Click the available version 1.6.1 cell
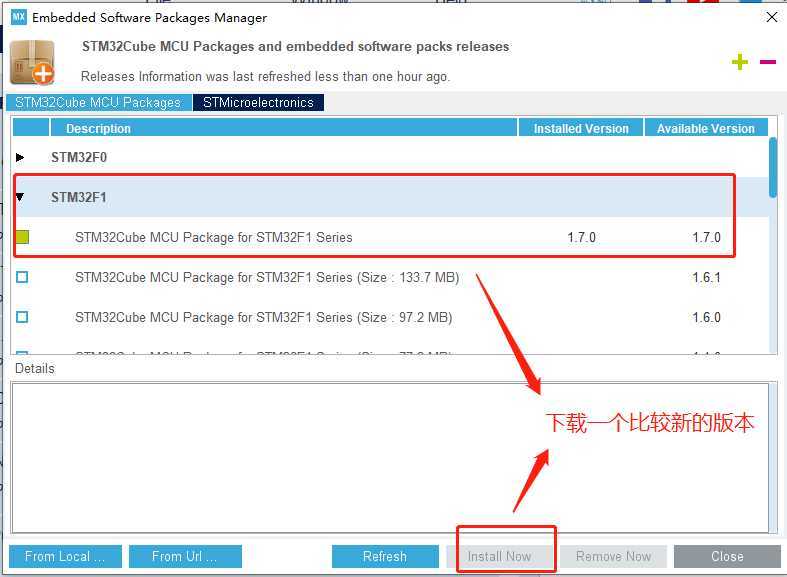The width and height of the screenshot is (787, 577). pos(706,277)
